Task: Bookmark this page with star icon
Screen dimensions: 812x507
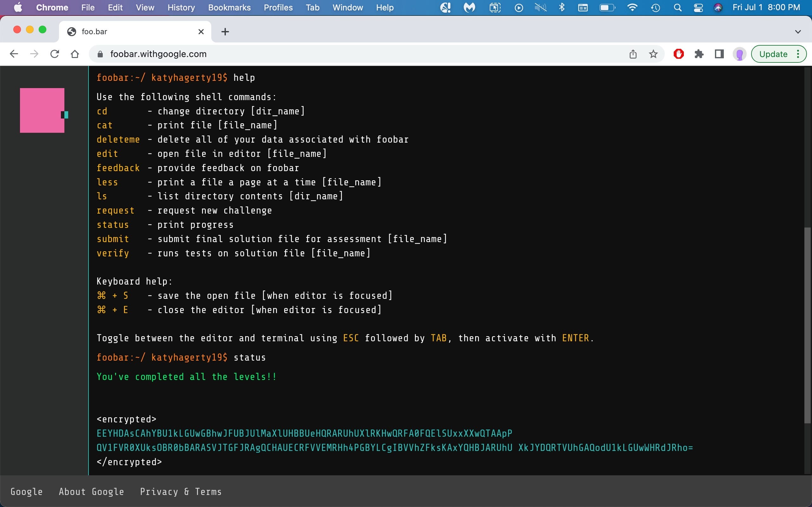Action: (653, 54)
